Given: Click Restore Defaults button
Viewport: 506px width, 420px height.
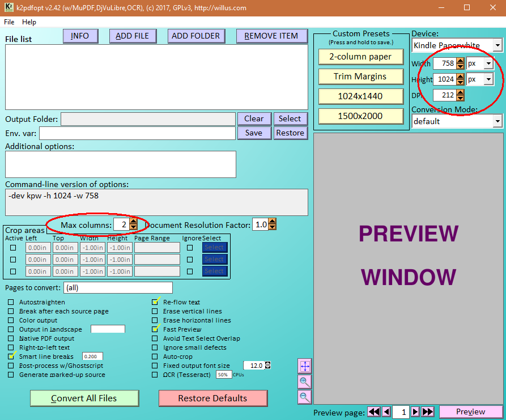Looking at the screenshot, I should pyautogui.click(x=212, y=398).
